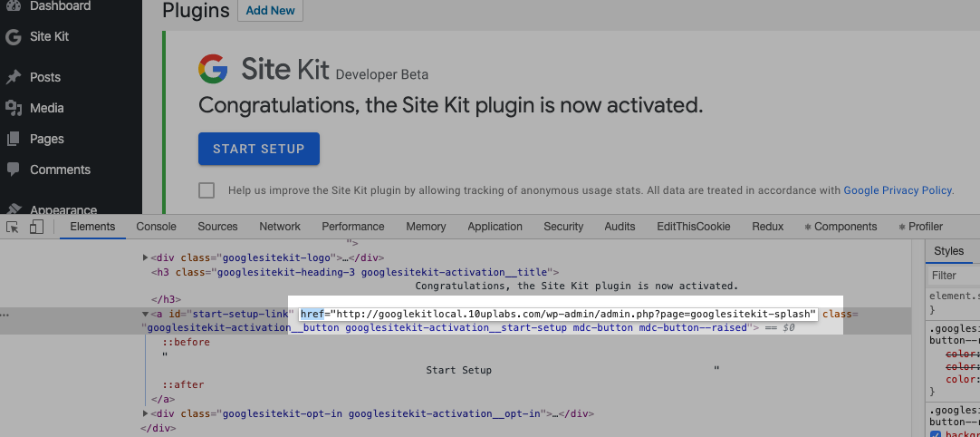Click the Media icon in sidebar
This screenshot has width=980, height=437.
[13, 108]
